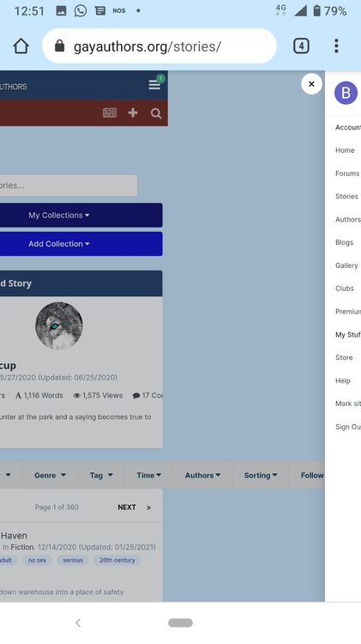The height and width of the screenshot is (644, 361).
Task: Open the Haven story title
Action: pos(14,536)
